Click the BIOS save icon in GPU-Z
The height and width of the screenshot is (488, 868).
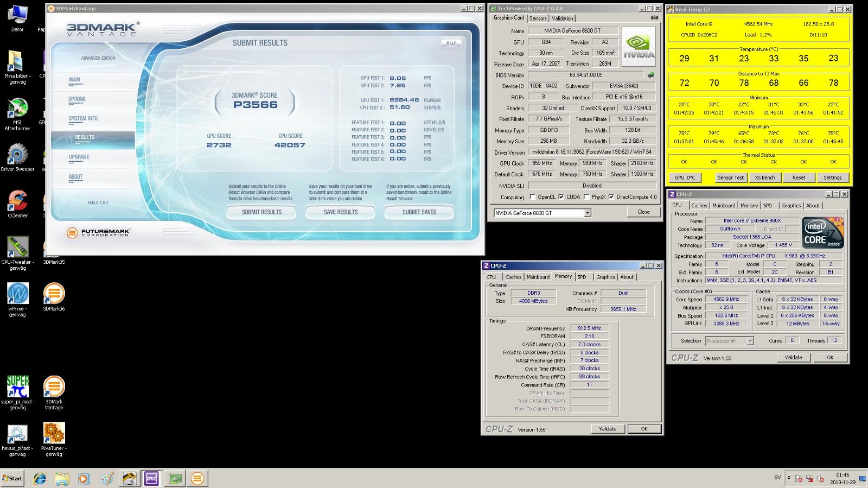tap(651, 75)
